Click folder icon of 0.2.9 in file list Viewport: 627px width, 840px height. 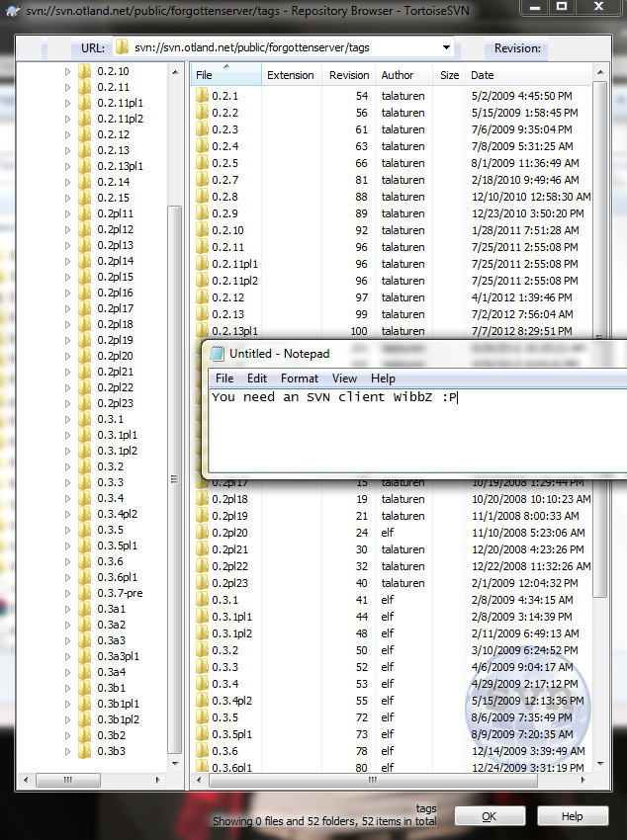point(202,213)
